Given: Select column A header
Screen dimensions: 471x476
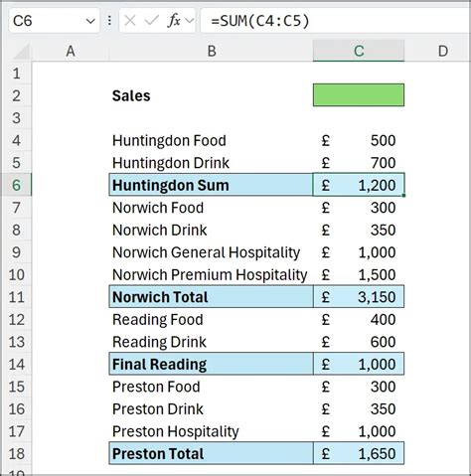Looking at the screenshot, I should [71, 51].
